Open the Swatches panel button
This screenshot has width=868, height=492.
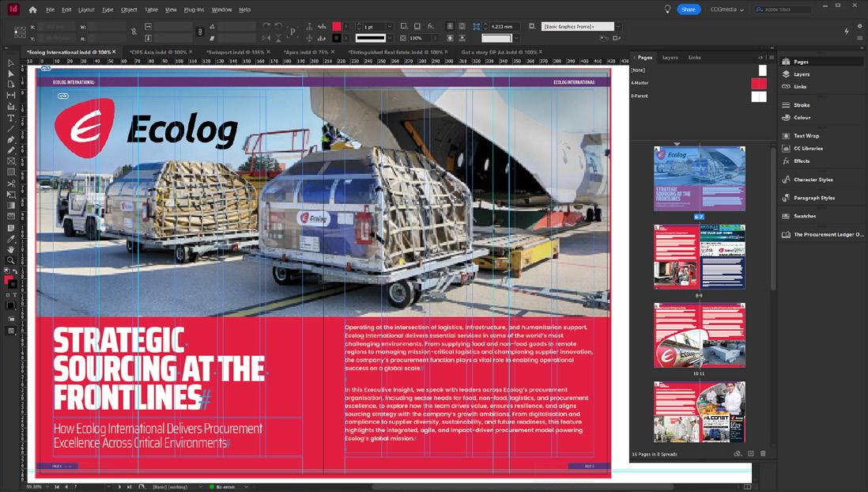(804, 216)
